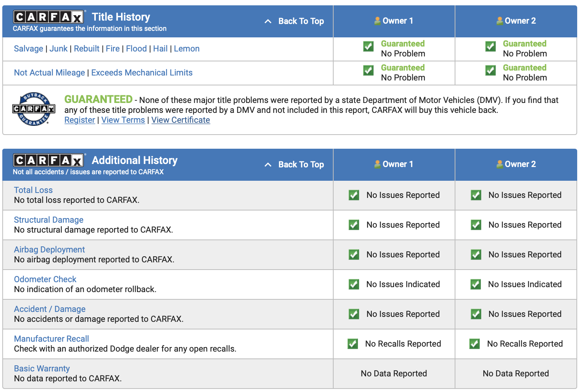Viewport: 581px width, 392px height.
Task: Click Owner 1 check mark for Odometer Check
Action: click(x=354, y=284)
